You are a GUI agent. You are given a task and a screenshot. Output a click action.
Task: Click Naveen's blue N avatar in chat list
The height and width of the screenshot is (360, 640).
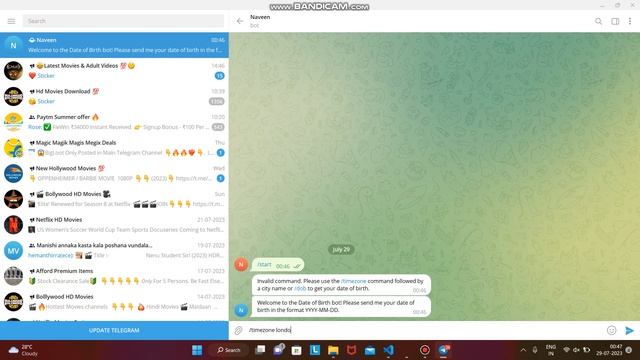pyautogui.click(x=13, y=45)
